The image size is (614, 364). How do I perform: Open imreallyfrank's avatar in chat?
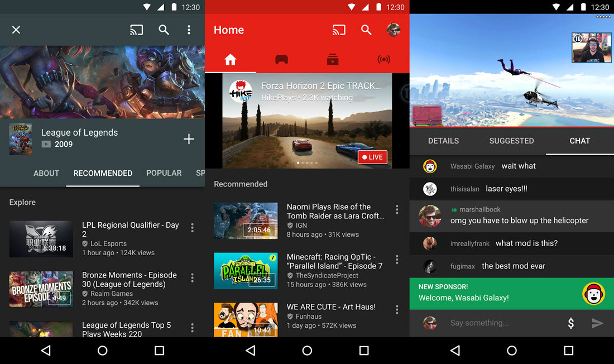tap(430, 243)
